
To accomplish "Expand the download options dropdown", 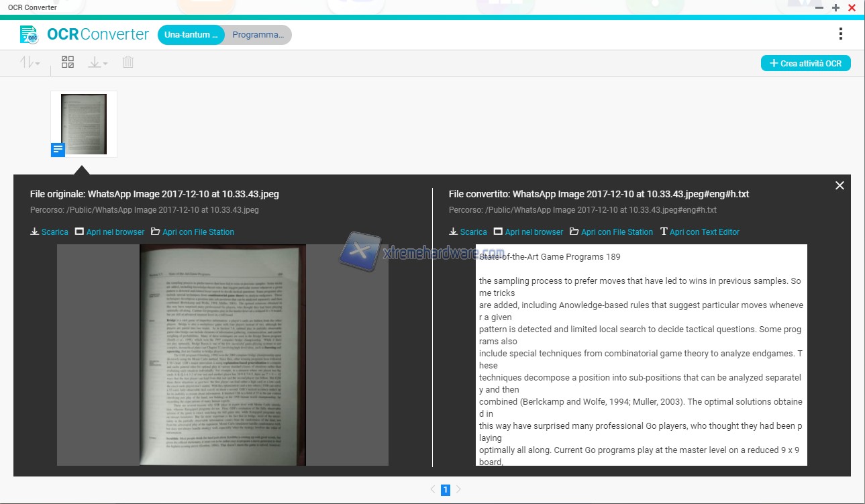I will pos(97,63).
